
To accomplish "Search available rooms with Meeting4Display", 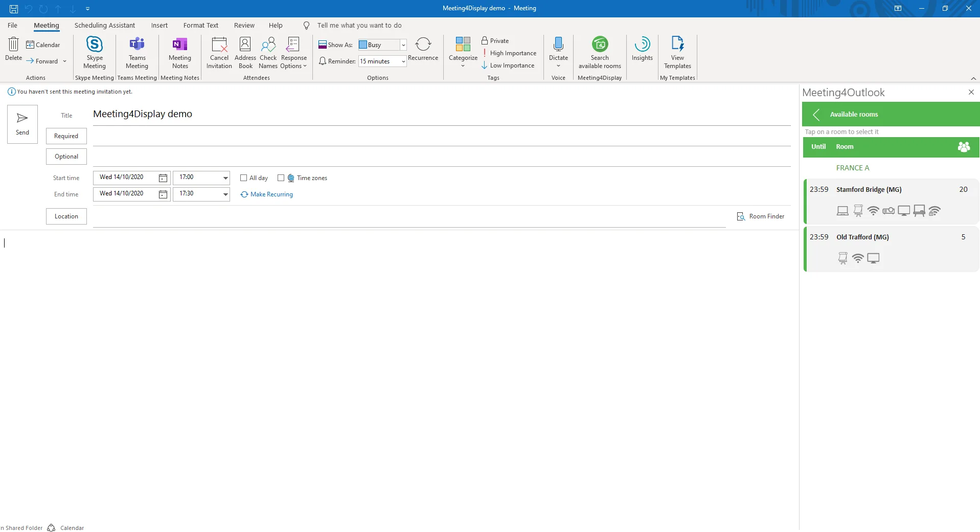I will [x=600, y=53].
